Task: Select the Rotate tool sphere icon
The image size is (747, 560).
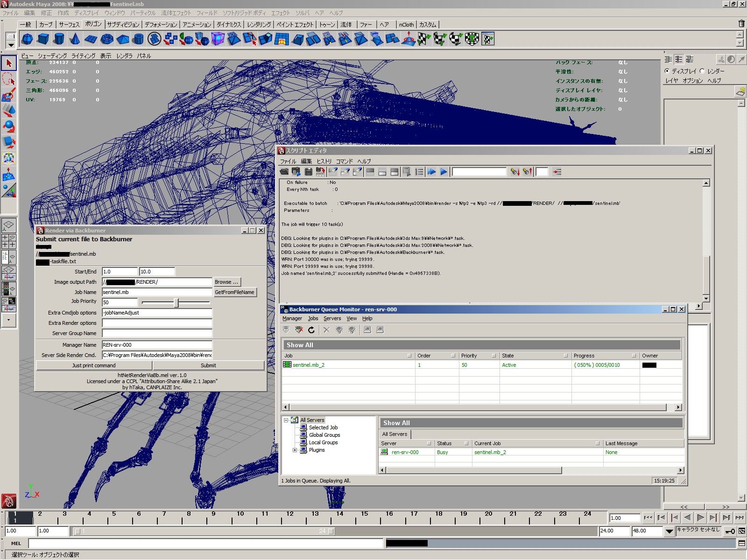Action: (9, 126)
